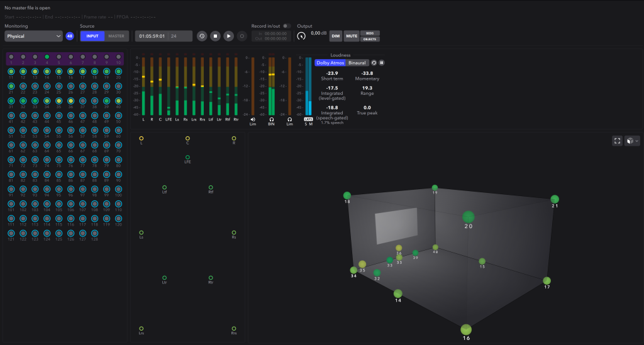Open the Monitoring Physical dropdown
Image resolution: width=644 pixels, height=345 pixels.
coord(33,36)
